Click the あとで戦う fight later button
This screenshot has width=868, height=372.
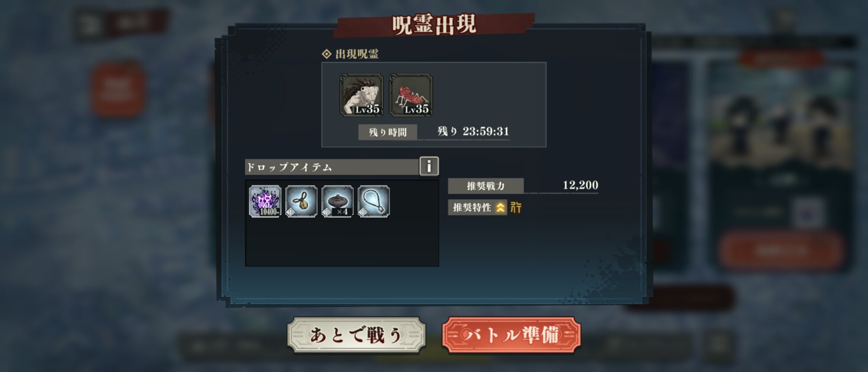[356, 335]
